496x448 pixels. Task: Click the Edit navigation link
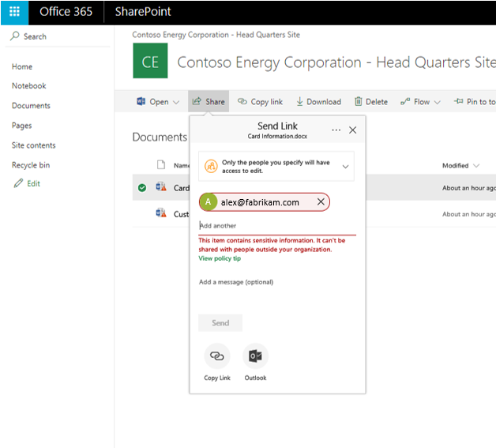[33, 183]
